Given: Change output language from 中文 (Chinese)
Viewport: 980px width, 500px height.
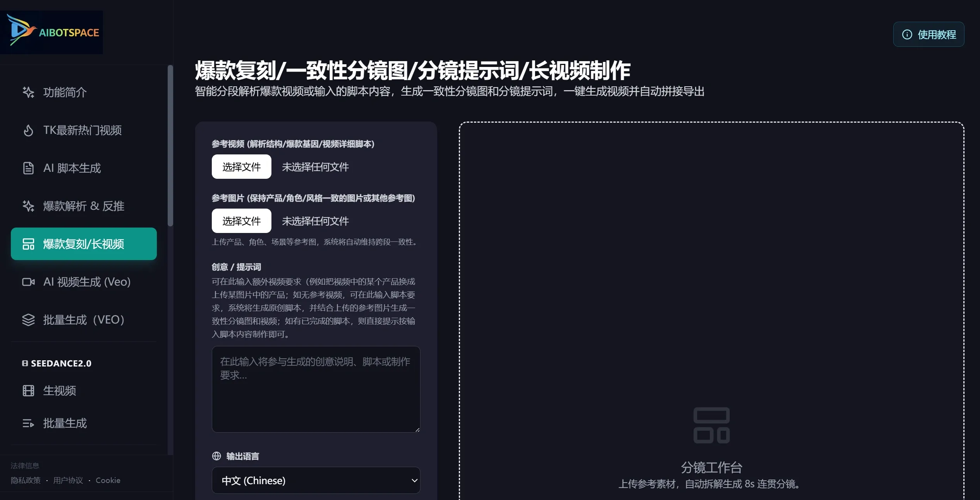Looking at the screenshot, I should [x=316, y=480].
